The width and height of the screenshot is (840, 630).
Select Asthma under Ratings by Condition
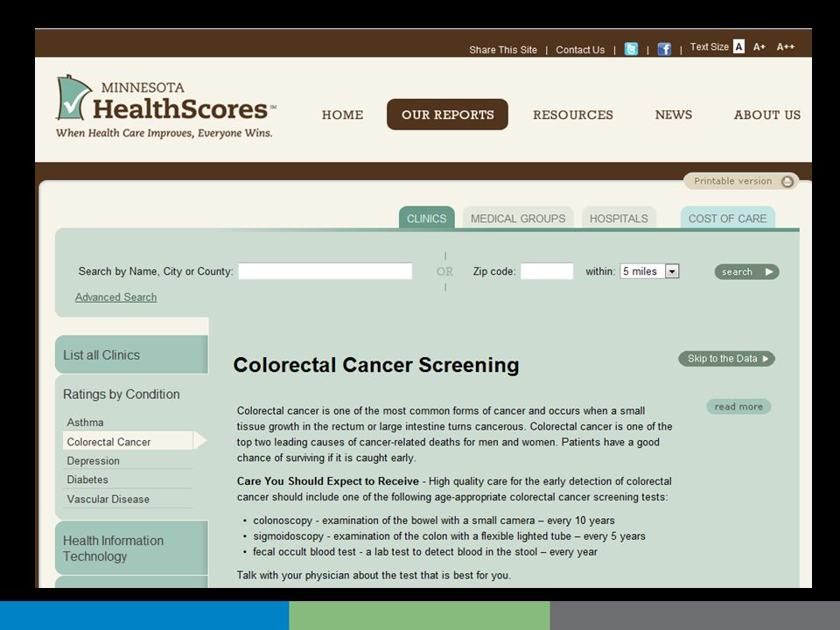[85, 422]
